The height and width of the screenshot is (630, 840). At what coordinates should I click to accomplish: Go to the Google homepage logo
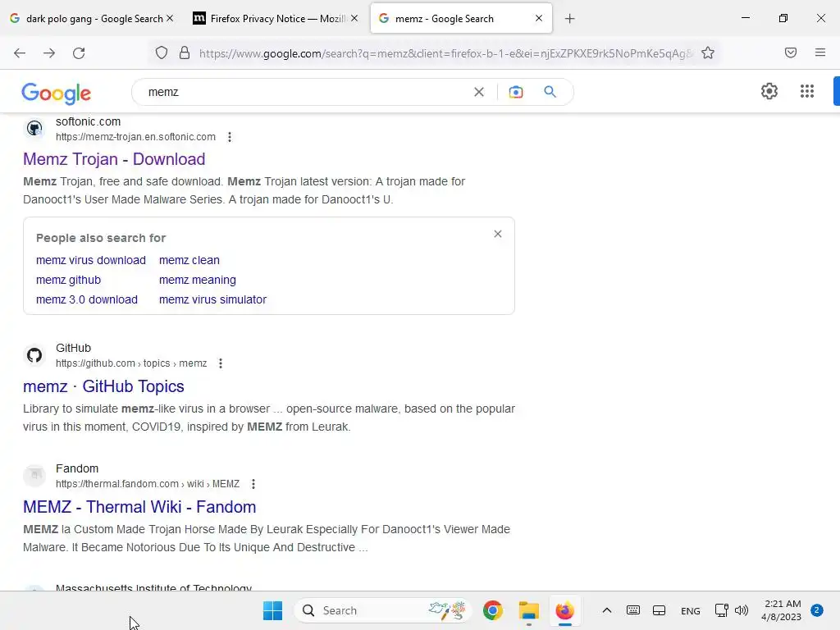pyautogui.click(x=57, y=94)
